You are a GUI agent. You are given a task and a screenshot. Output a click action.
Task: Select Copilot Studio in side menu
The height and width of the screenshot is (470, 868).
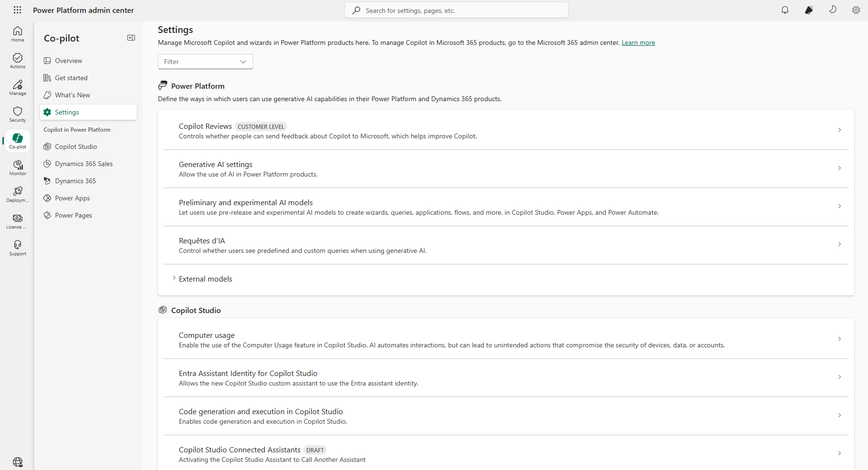[76, 146]
